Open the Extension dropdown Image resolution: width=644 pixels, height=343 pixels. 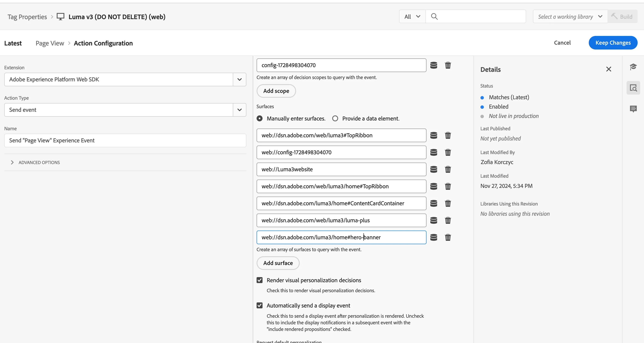click(x=125, y=79)
